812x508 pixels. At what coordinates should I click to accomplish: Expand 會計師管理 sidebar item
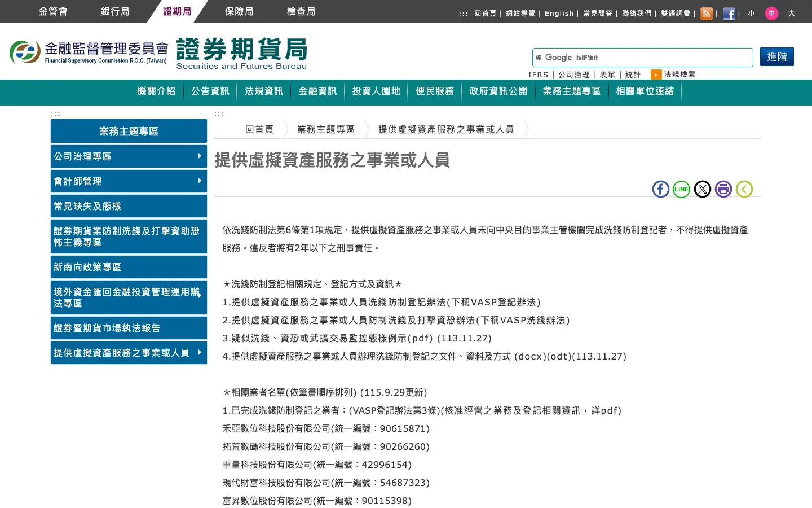(129, 181)
